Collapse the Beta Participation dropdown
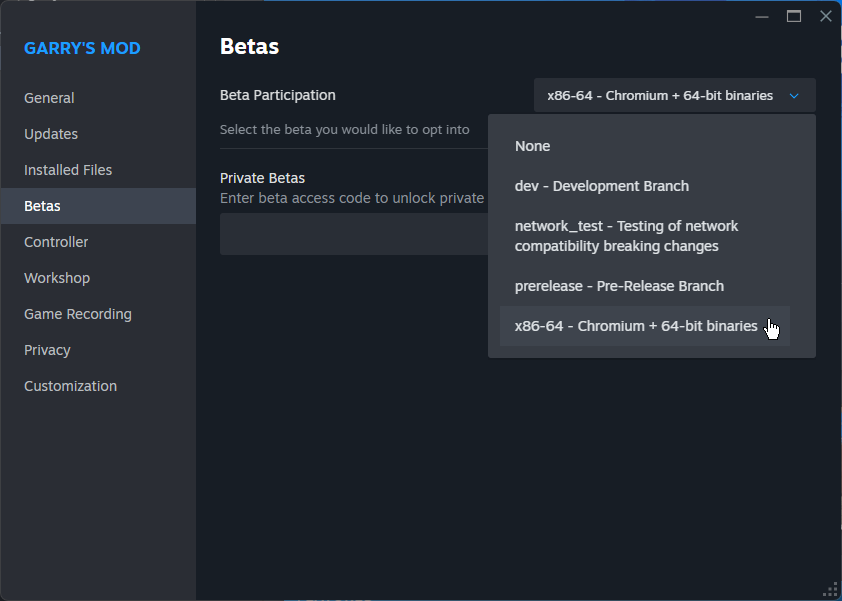The height and width of the screenshot is (601, 842). [x=674, y=96]
